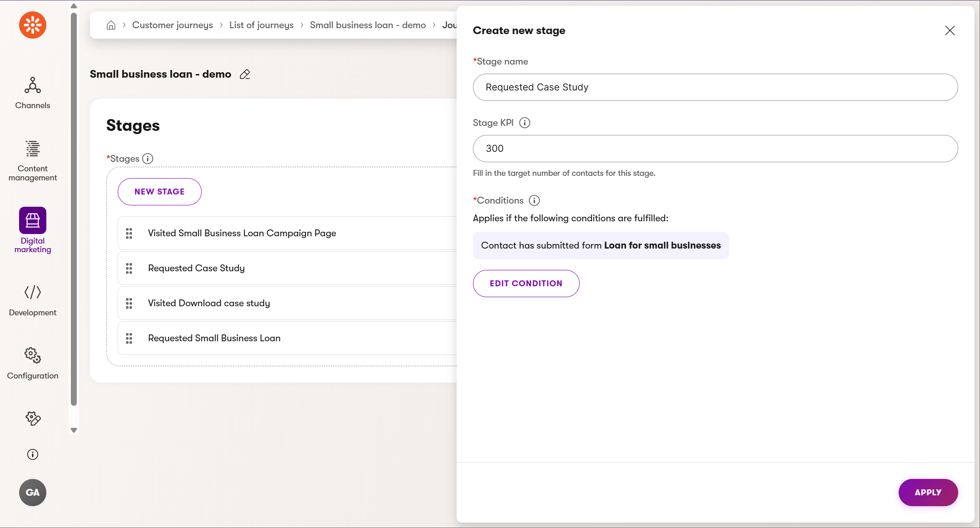Open the GA user avatar menu

[x=33, y=493]
